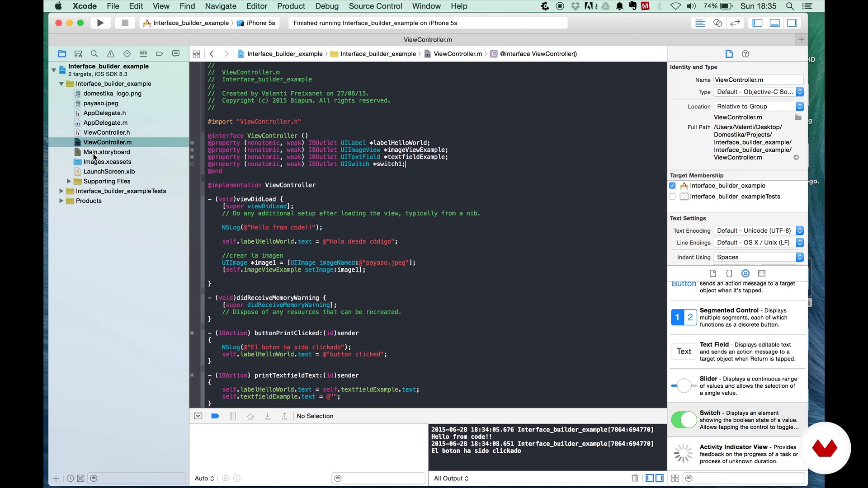
Task: Expand the Supporting Files group
Action: [x=69, y=181]
